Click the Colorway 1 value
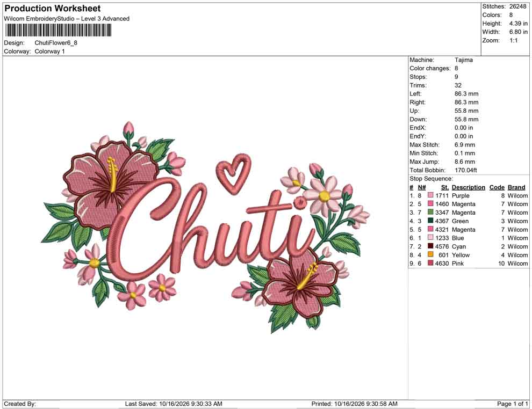Screen dimensions: 532x409 (x=49, y=52)
